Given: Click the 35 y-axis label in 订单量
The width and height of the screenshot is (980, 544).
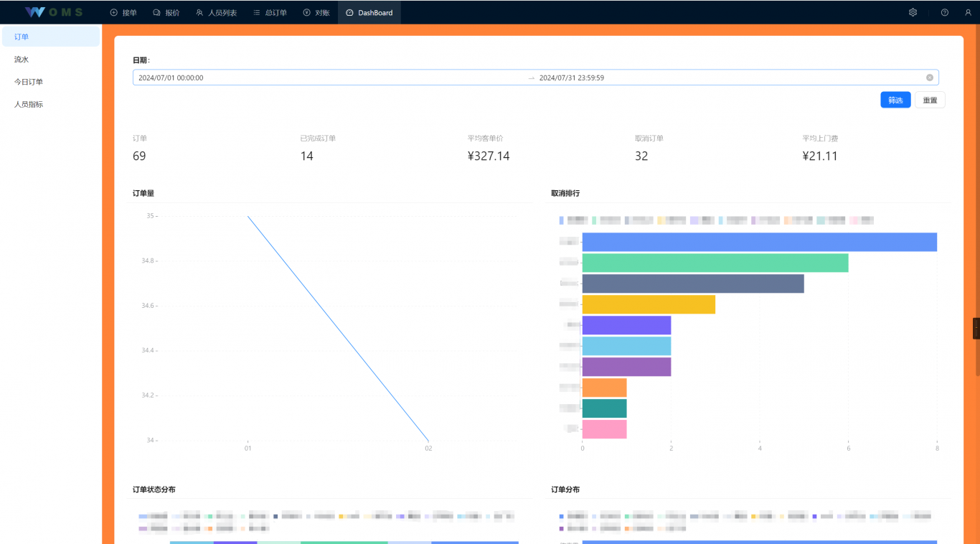Looking at the screenshot, I should click(x=150, y=216).
